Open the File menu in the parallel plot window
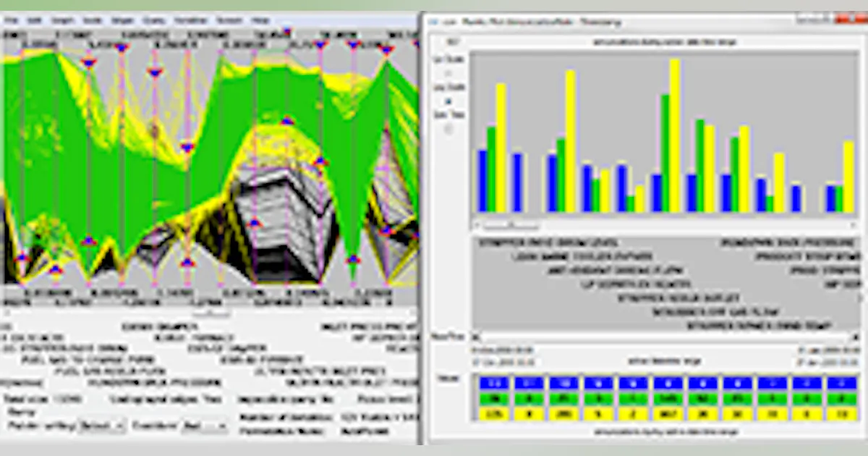The height and width of the screenshot is (456, 868). pos(12,21)
